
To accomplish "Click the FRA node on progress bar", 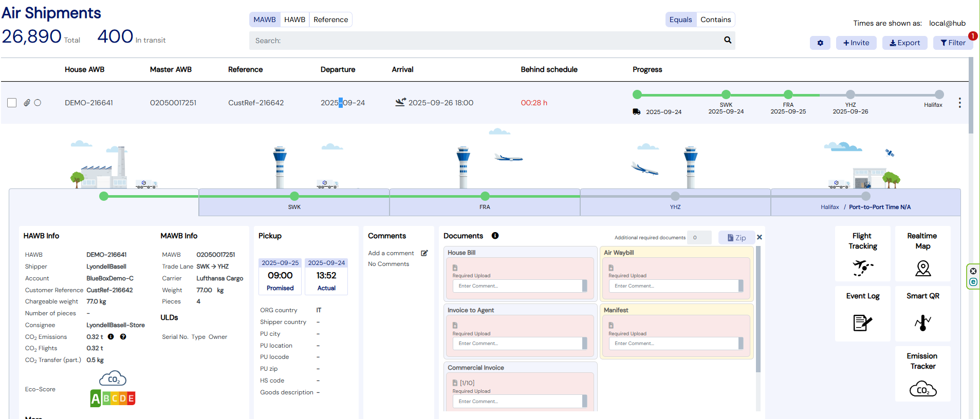I will click(788, 94).
